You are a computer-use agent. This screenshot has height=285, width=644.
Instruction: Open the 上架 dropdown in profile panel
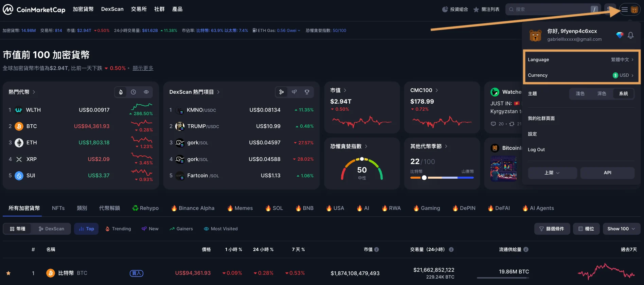pyautogui.click(x=552, y=173)
